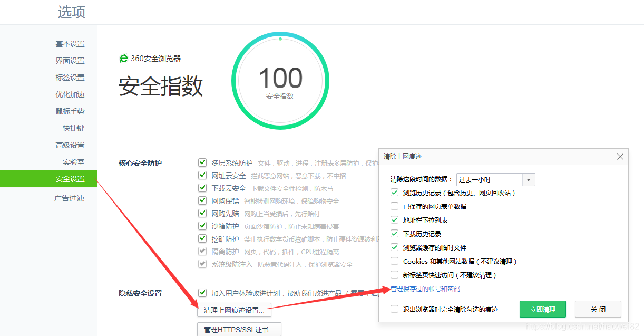
Task: Open 实验室 section
Action: (x=74, y=162)
